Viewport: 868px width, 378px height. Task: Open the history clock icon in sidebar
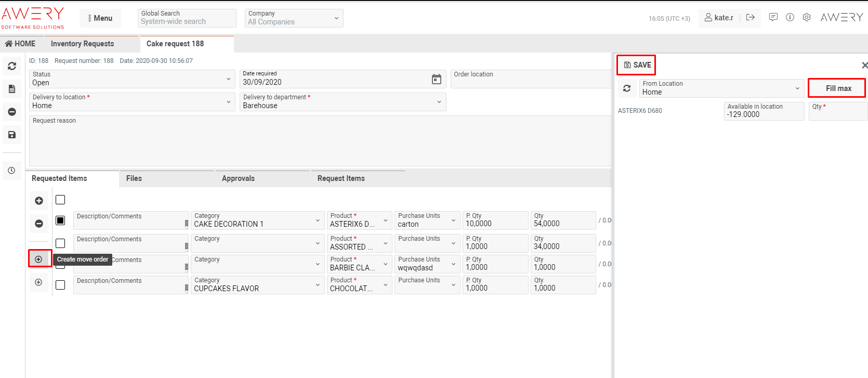click(12, 171)
